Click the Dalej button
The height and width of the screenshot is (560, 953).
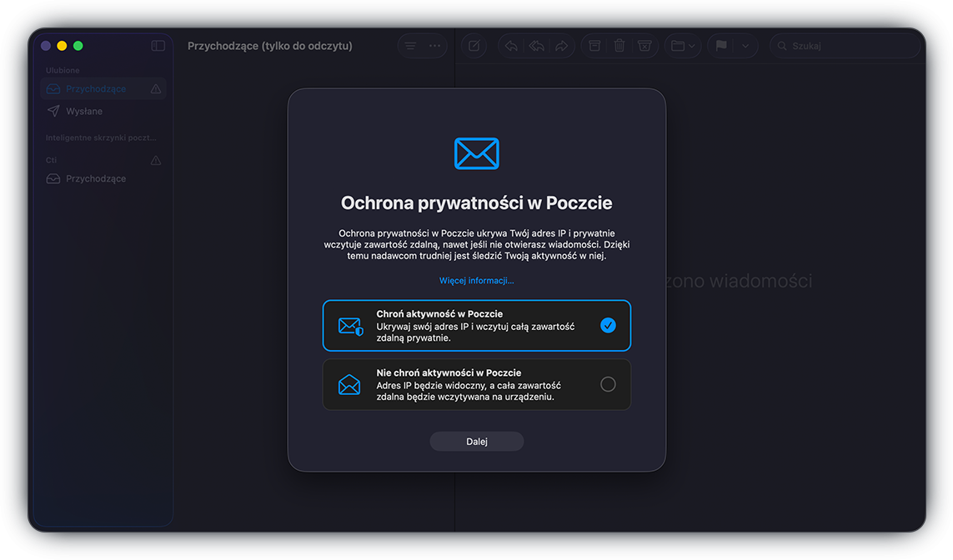pyautogui.click(x=476, y=441)
